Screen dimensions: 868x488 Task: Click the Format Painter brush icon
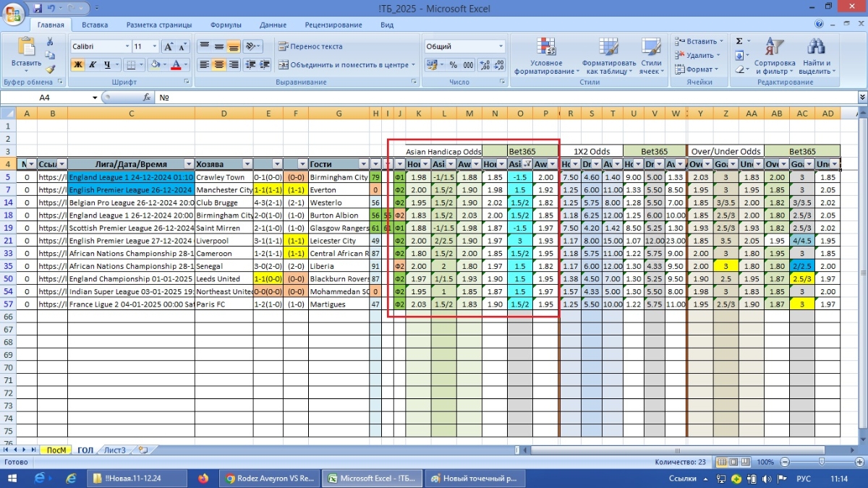tap(50, 69)
